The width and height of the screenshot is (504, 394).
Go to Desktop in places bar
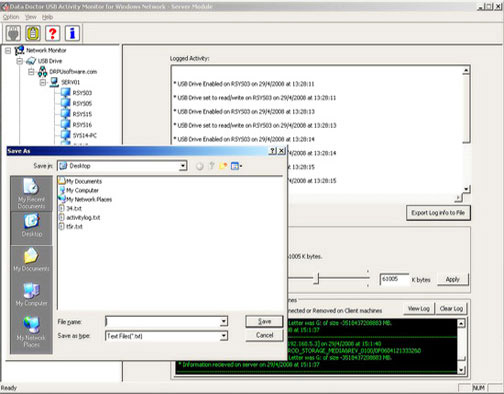click(x=31, y=228)
